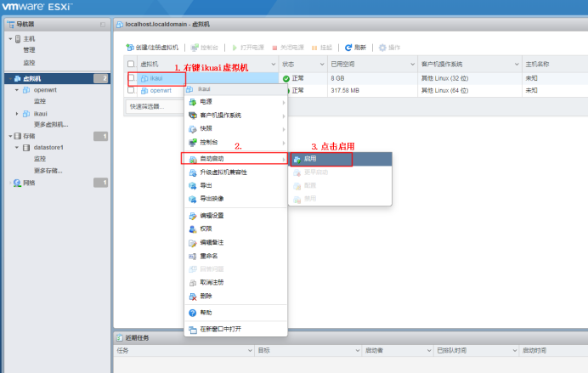The width and height of the screenshot is (588, 373).
Task: Click the 删除 icon in context menu
Action: click(192, 296)
